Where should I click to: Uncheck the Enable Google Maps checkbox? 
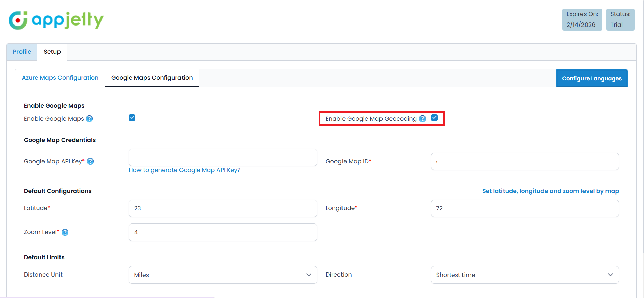tap(132, 118)
